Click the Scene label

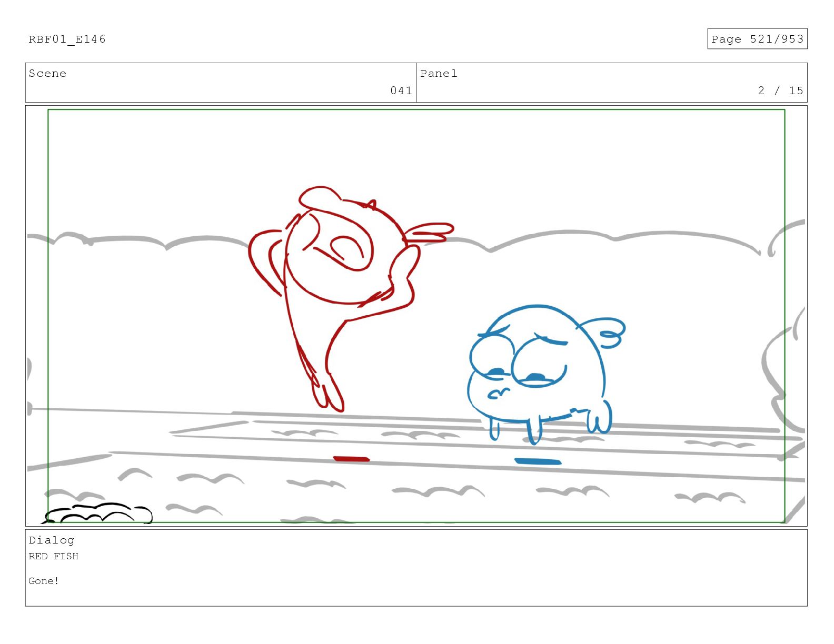coord(47,74)
